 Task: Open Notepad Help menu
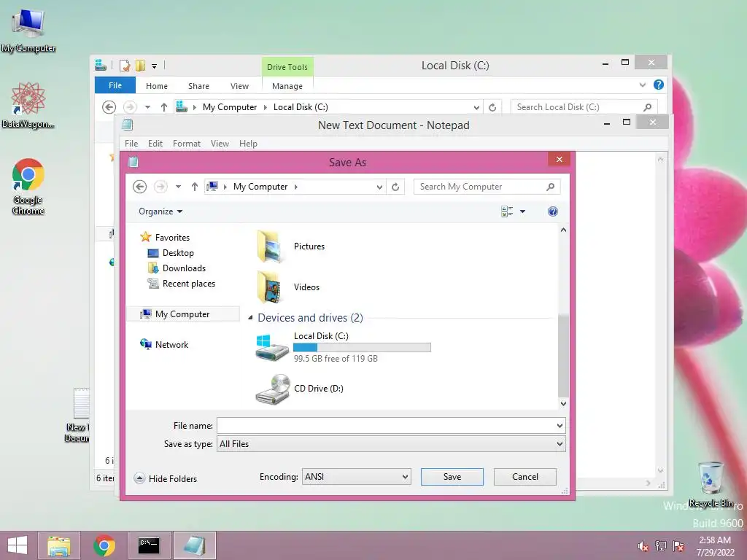(248, 144)
